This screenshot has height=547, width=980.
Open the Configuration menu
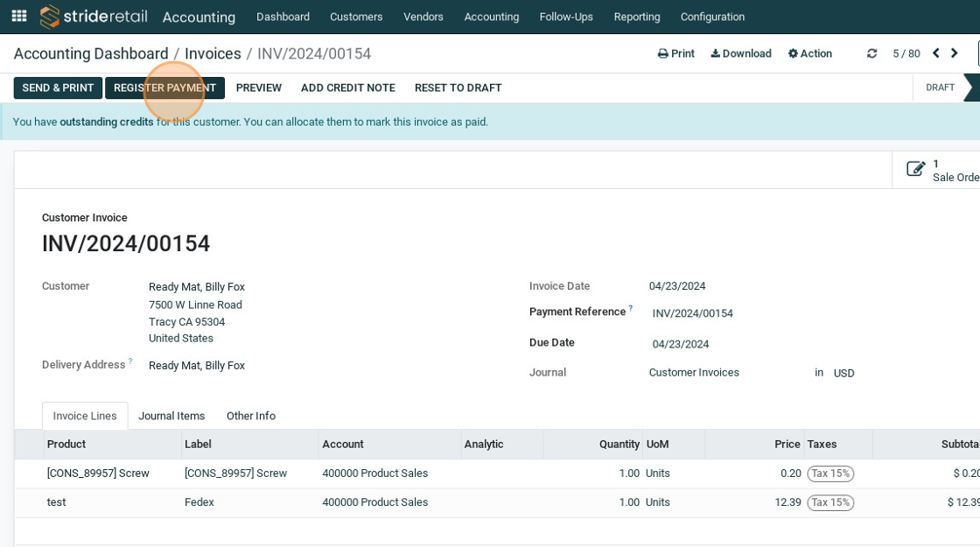tap(712, 17)
